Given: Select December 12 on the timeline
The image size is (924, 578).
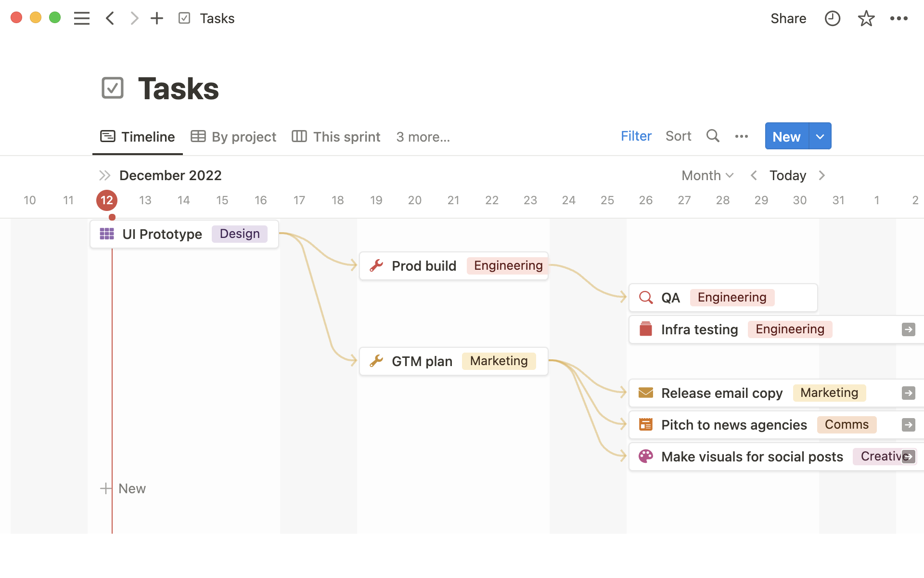Looking at the screenshot, I should pyautogui.click(x=106, y=200).
